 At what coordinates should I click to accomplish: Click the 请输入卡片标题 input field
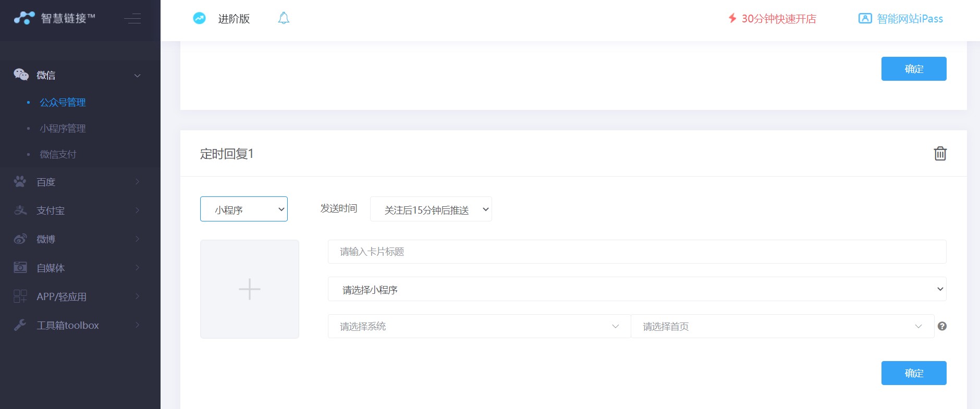pyautogui.click(x=637, y=252)
